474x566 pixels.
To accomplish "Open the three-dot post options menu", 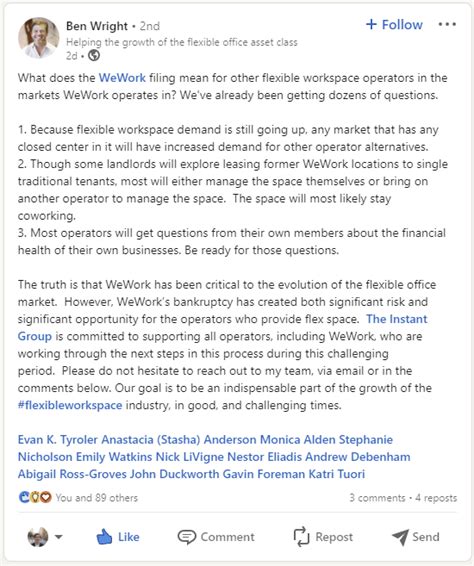I will click(447, 25).
